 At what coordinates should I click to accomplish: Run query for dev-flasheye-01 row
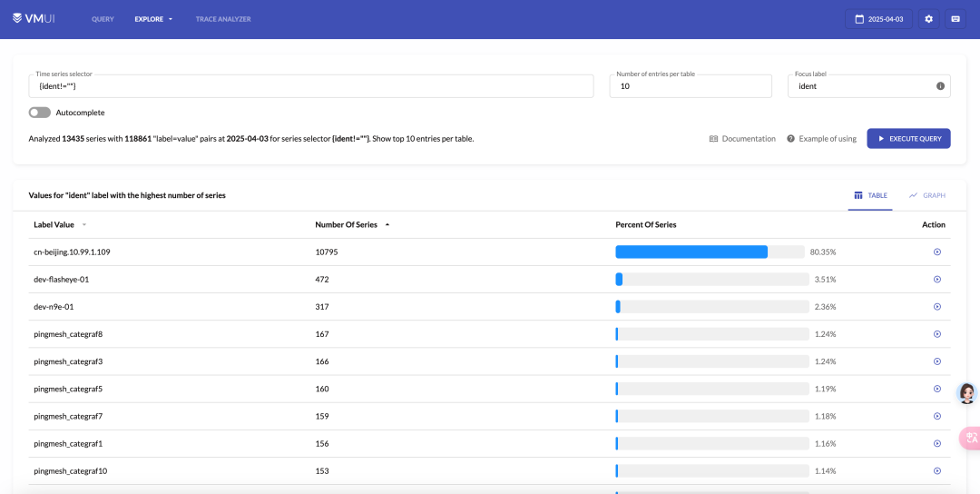[x=936, y=280]
